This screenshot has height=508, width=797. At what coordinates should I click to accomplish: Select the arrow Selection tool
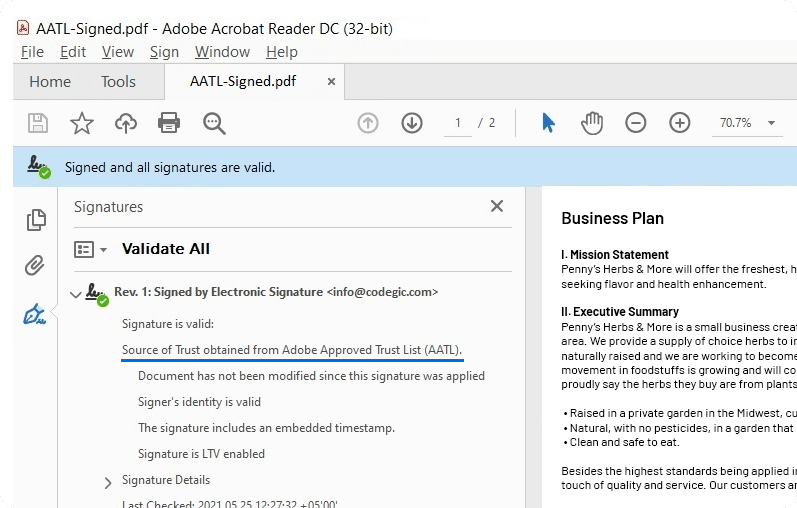coord(548,123)
